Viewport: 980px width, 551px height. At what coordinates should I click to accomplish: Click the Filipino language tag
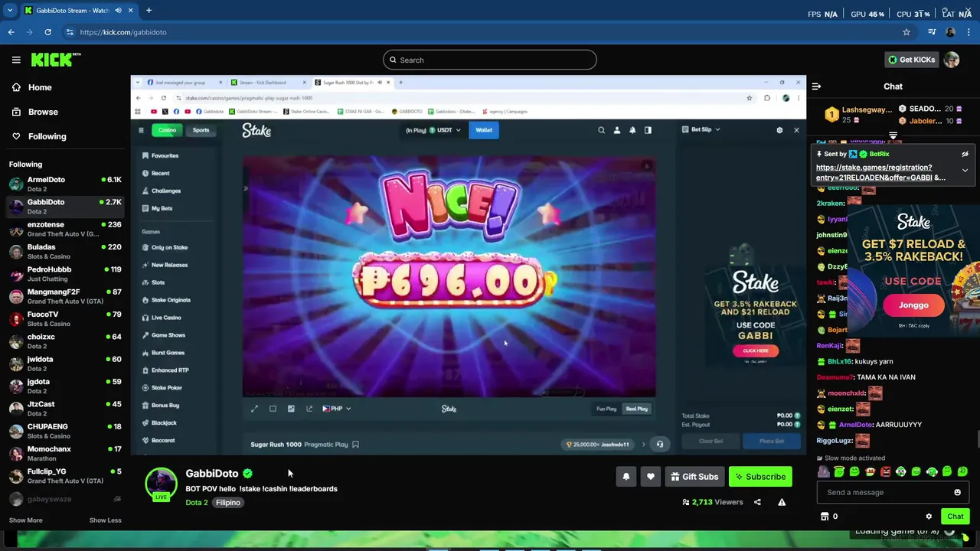tap(228, 503)
